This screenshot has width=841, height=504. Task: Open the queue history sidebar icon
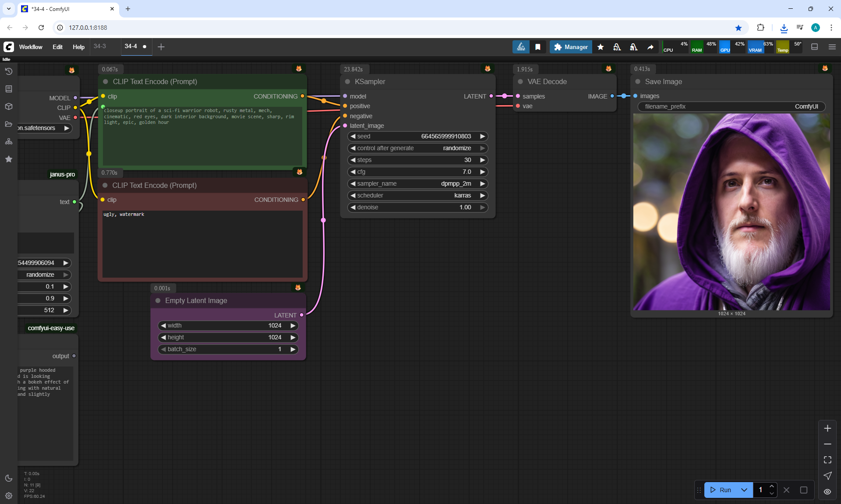pyautogui.click(x=8, y=71)
